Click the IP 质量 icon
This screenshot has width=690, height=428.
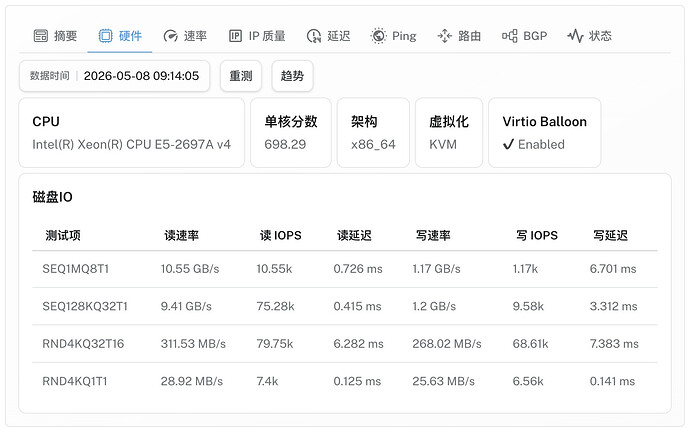click(x=235, y=36)
